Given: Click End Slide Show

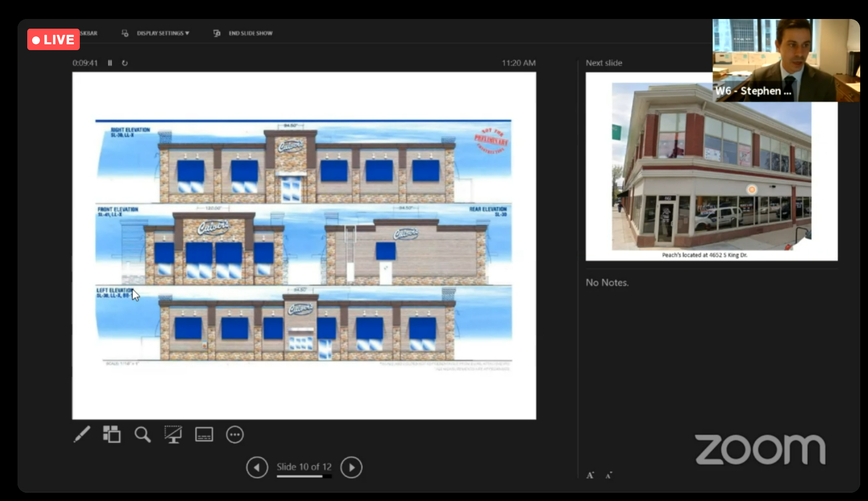Looking at the screenshot, I should coord(251,33).
